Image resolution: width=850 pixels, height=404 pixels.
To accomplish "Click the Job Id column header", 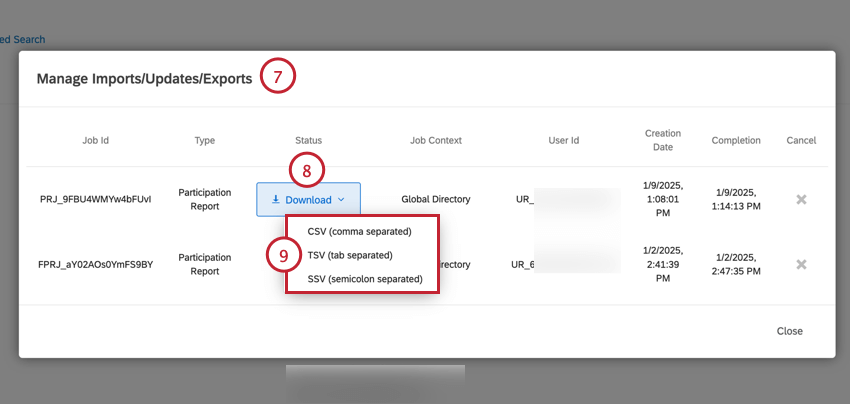I will (x=96, y=140).
